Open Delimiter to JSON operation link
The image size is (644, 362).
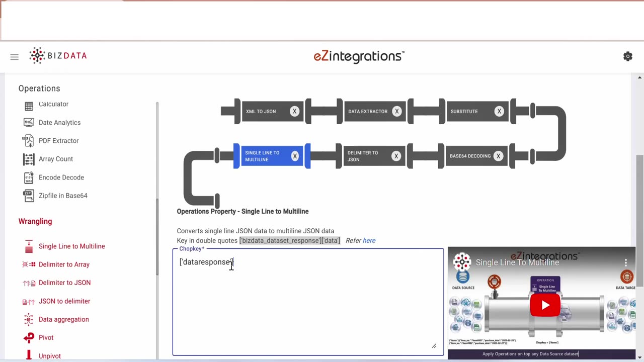click(x=64, y=283)
